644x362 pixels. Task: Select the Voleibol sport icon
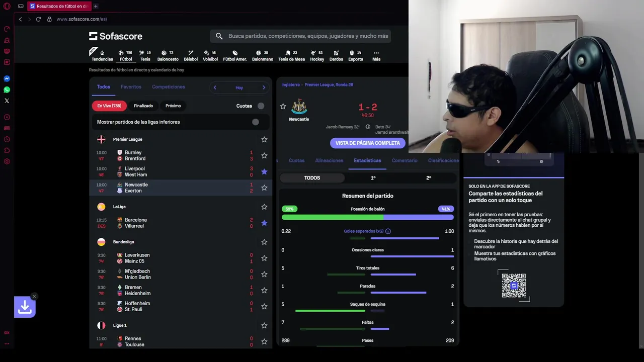[x=210, y=55]
